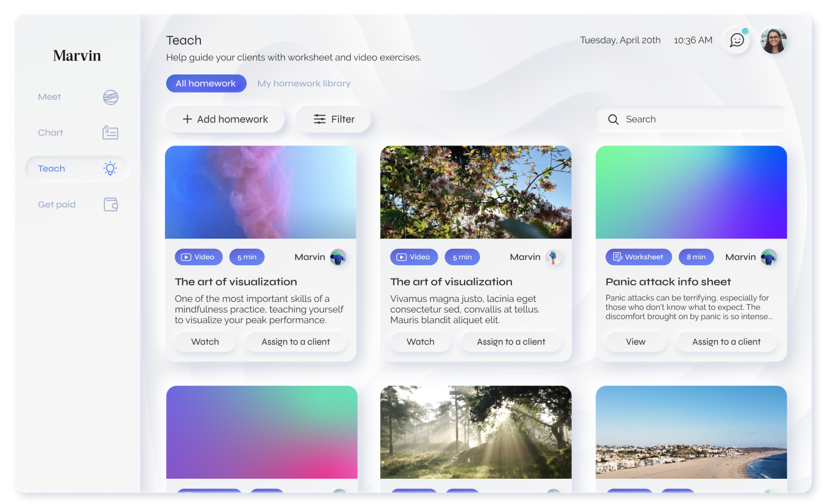The height and width of the screenshot is (504, 823).
Task: Assign pink smoke visualization card to a client
Action: (x=296, y=342)
